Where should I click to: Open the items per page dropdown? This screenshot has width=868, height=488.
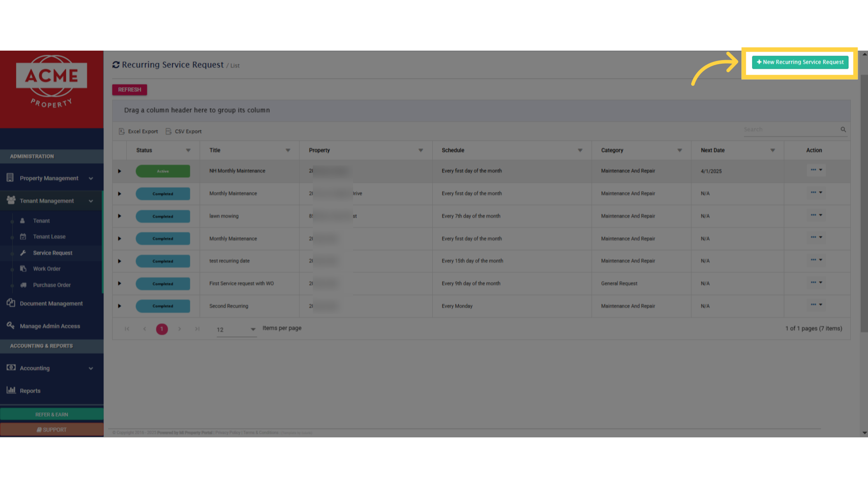236,330
